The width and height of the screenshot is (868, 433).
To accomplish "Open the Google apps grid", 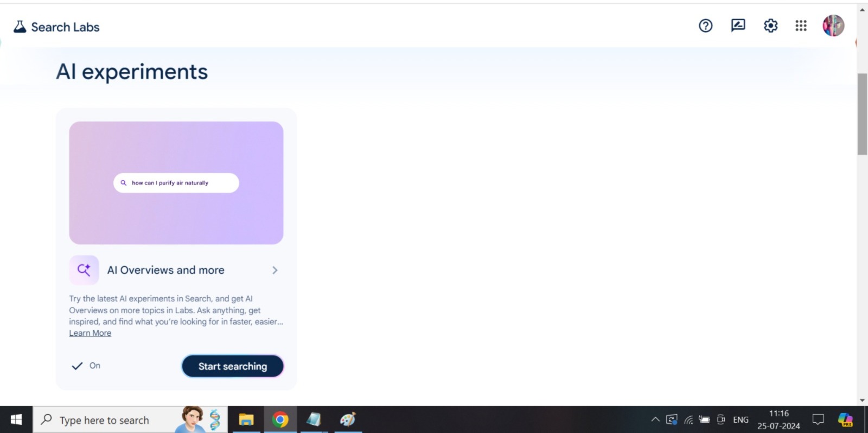I will tap(801, 26).
